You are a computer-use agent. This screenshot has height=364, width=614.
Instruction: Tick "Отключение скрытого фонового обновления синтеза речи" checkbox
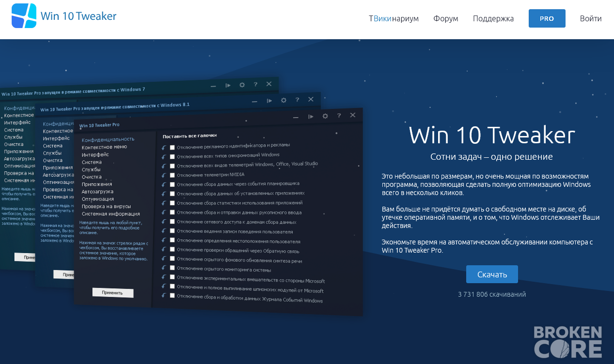172,259
